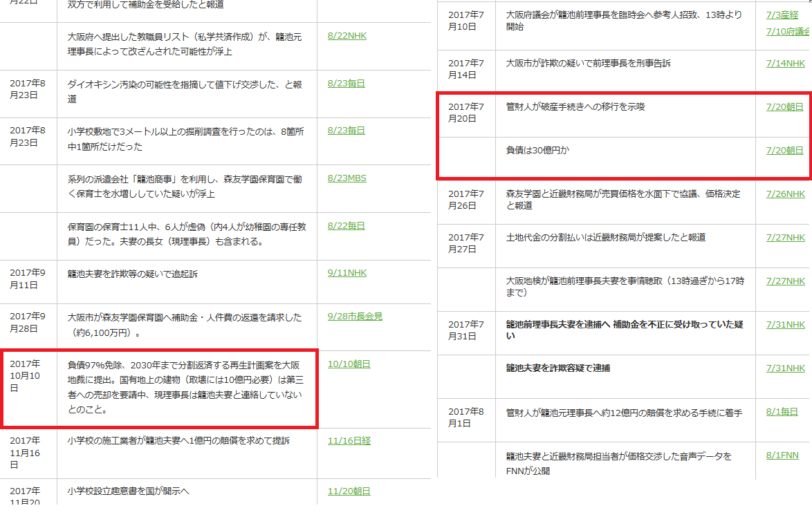The image size is (812, 517).
Task: Follow the 11/16日経 link
Action: click(349, 440)
